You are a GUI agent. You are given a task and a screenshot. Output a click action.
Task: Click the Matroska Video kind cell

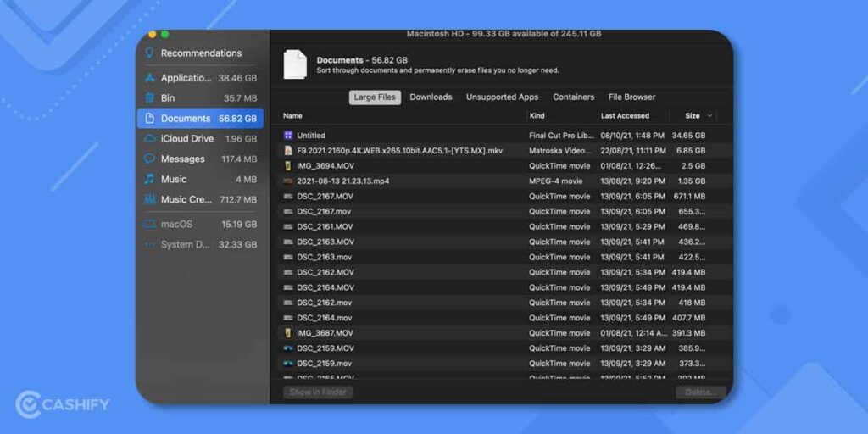click(x=559, y=151)
